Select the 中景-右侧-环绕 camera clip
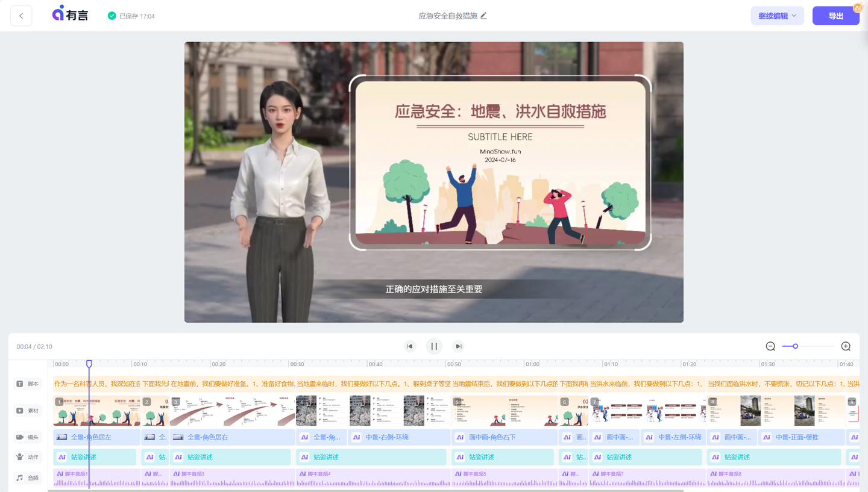Viewport: 868px width, 492px height. (400, 437)
